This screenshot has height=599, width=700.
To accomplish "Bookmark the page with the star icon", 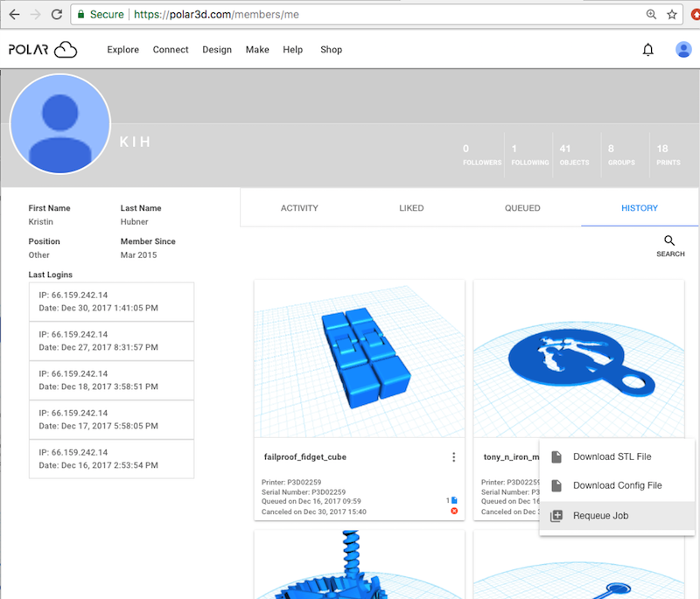I will [672, 14].
